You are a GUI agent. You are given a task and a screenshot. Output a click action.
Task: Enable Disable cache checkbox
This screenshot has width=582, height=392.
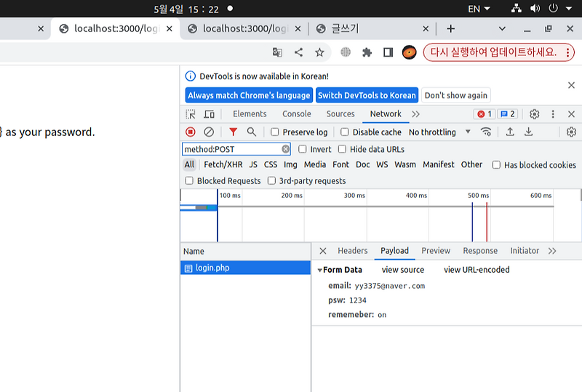[x=344, y=132]
